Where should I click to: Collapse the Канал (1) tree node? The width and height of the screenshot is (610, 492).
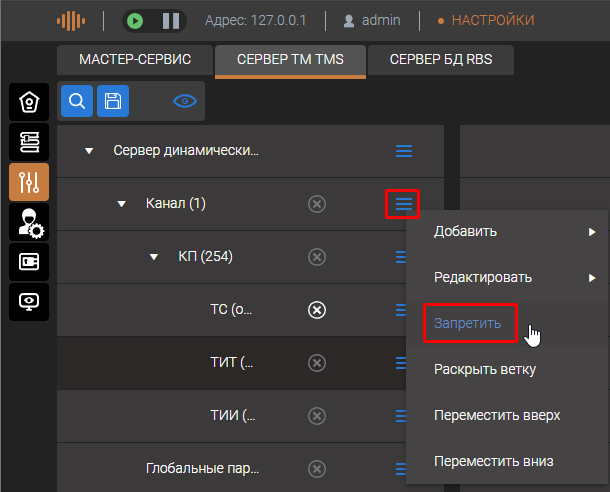coord(121,204)
